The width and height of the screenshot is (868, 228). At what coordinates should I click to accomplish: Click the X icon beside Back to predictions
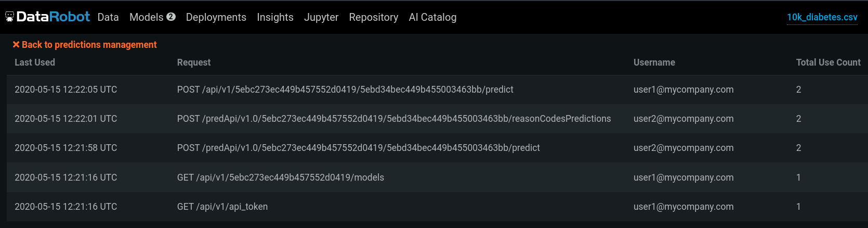click(16, 45)
